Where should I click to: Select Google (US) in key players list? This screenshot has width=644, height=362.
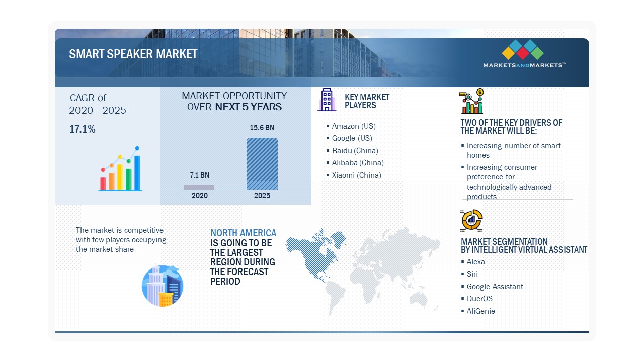coord(352,138)
